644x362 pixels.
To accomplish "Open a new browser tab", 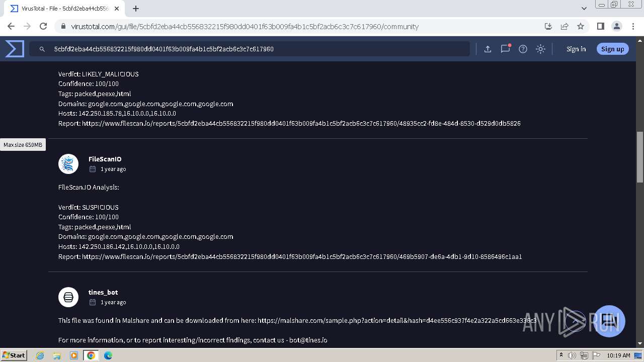I will pos(136,9).
